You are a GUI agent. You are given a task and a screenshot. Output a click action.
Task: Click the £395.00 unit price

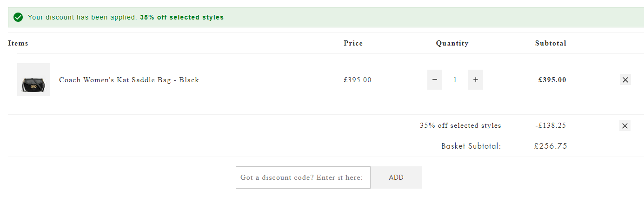358,80
